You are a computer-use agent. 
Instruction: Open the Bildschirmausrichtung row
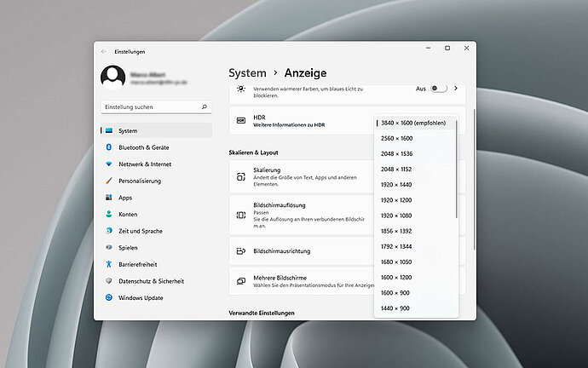tap(347, 251)
